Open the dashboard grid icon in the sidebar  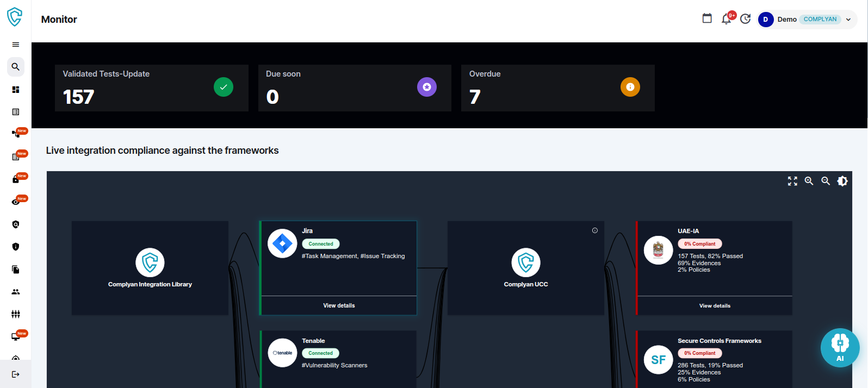tap(16, 90)
